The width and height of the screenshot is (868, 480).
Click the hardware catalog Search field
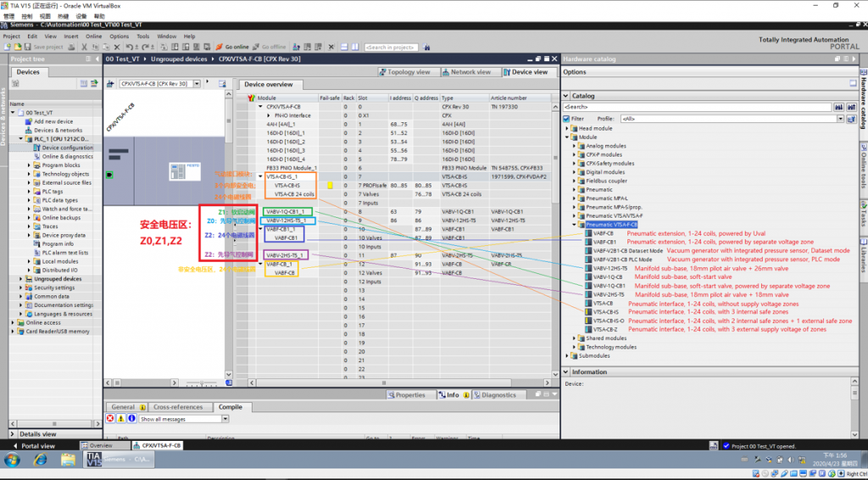coord(697,107)
